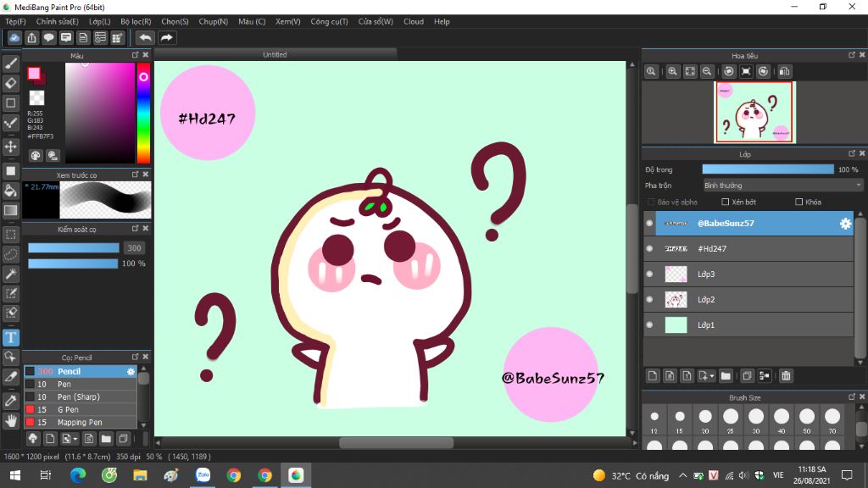Open the Cloud menu
868x488 pixels.
pyautogui.click(x=414, y=21)
